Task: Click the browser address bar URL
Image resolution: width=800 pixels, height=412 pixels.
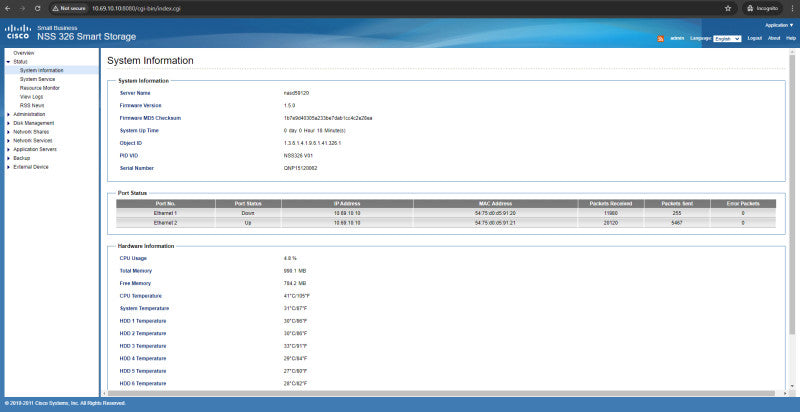Action: (x=136, y=9)
